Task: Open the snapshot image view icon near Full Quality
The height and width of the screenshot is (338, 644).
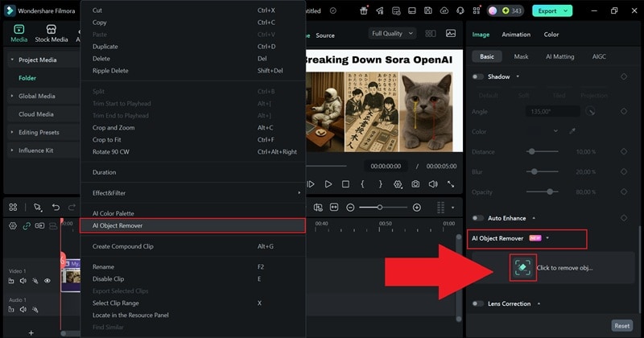Action: [x=451, y=33]
